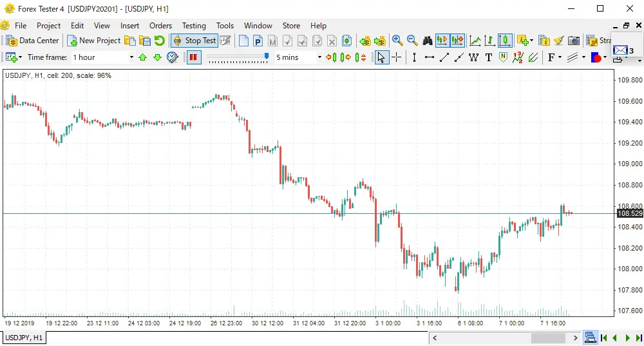The width and height of the screenshot is (644, 346).
Task: Toggle chart auto-scroll button
Action: [442, 41]
